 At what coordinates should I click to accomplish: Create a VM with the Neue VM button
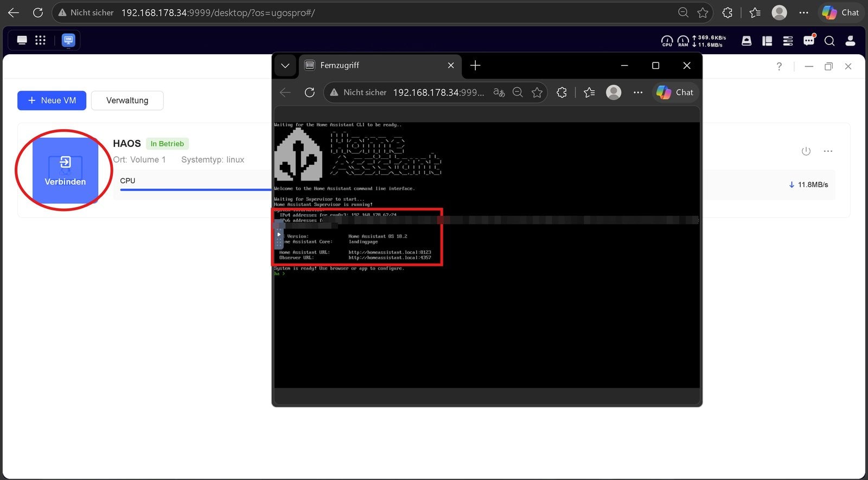pos(52,100)
